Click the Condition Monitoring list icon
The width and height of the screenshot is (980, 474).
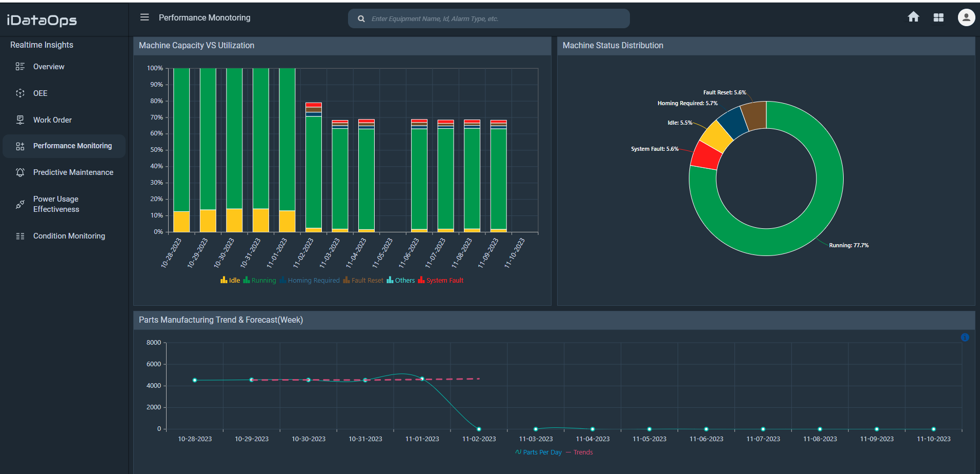tap(20, 235)
